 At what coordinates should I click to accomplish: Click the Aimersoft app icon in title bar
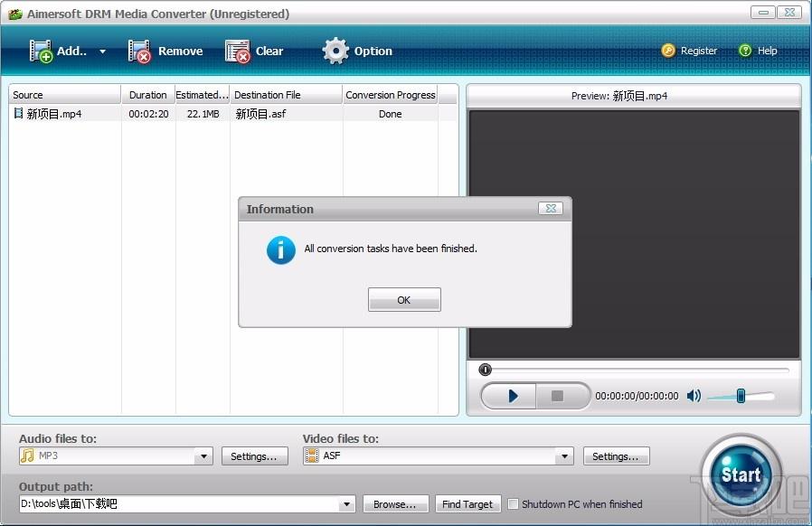tap(15, 14)
